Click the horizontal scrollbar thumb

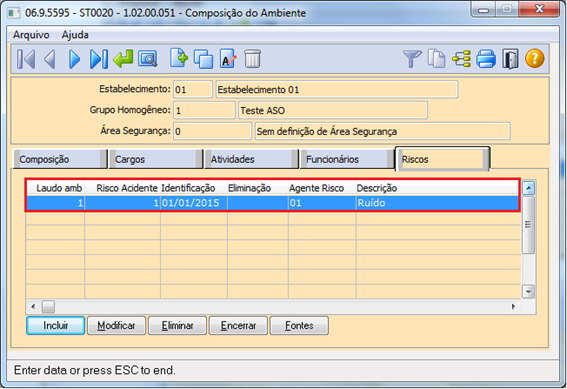point(48,307)
